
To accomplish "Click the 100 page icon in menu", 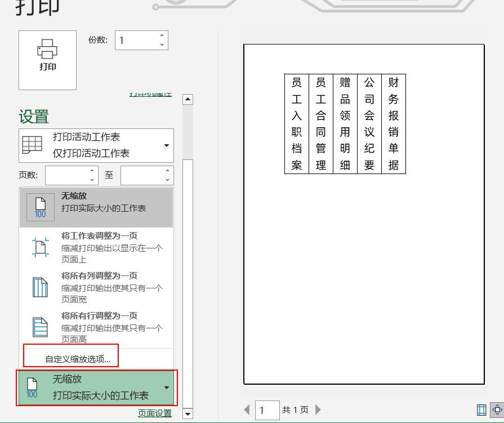I will click(x=40, y=208).
